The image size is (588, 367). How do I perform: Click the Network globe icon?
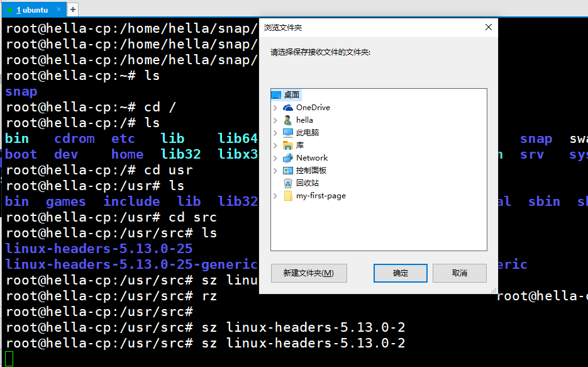[x=288, y=158]
